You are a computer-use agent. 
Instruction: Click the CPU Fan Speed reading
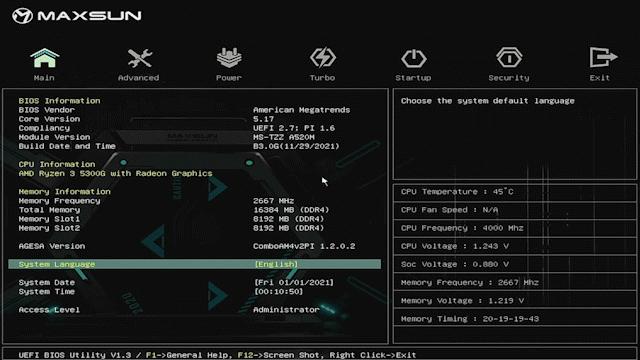[449, 210]
